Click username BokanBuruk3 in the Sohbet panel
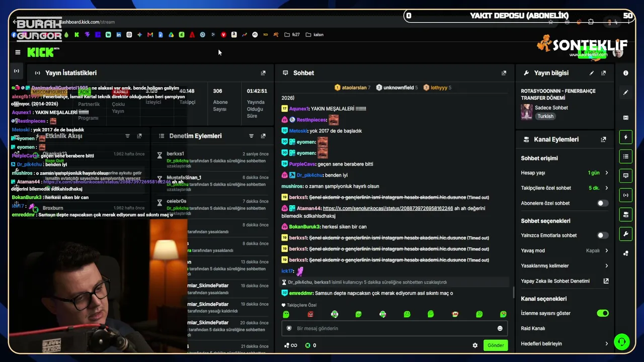 (304, 227)
